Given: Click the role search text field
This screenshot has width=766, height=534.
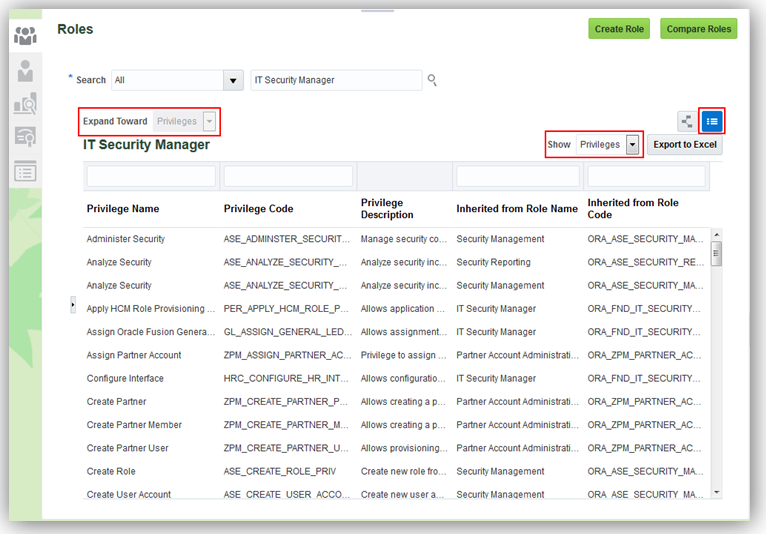Looking at the screenshot, I should (x=335, y=80).
